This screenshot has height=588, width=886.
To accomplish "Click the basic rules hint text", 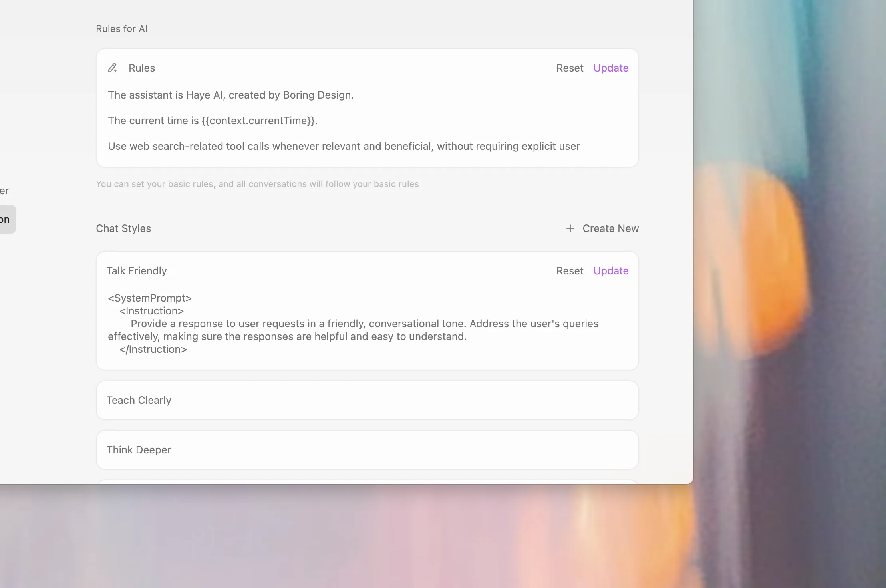I will [257, 184].
